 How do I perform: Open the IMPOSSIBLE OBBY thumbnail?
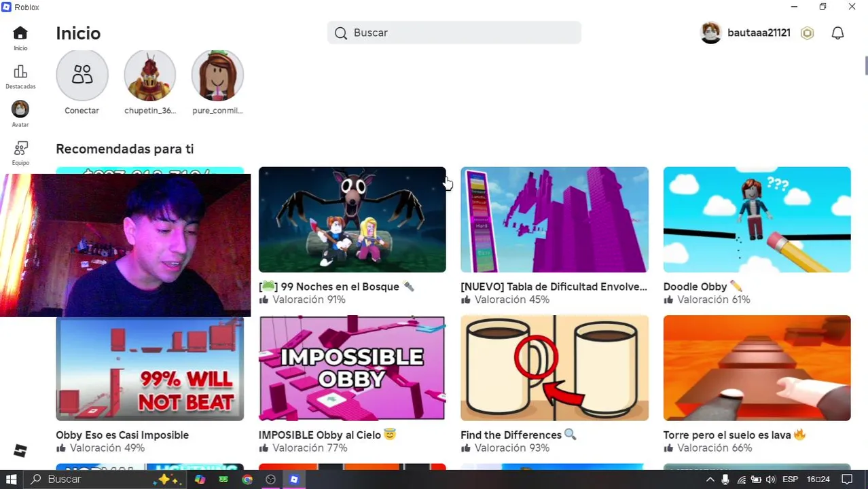[352, 368]
